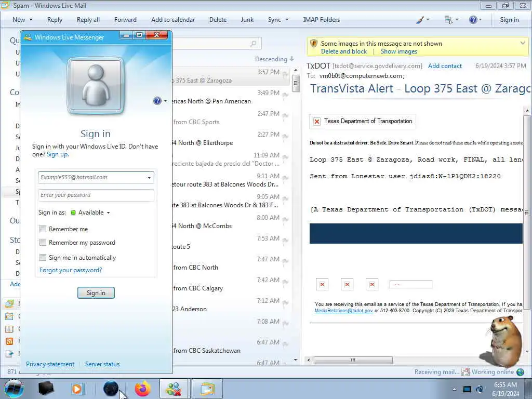Open the paintbrush colorizer toolbar icon
Image resolution: width=532 pixels, height=399 pixels.
420,20
